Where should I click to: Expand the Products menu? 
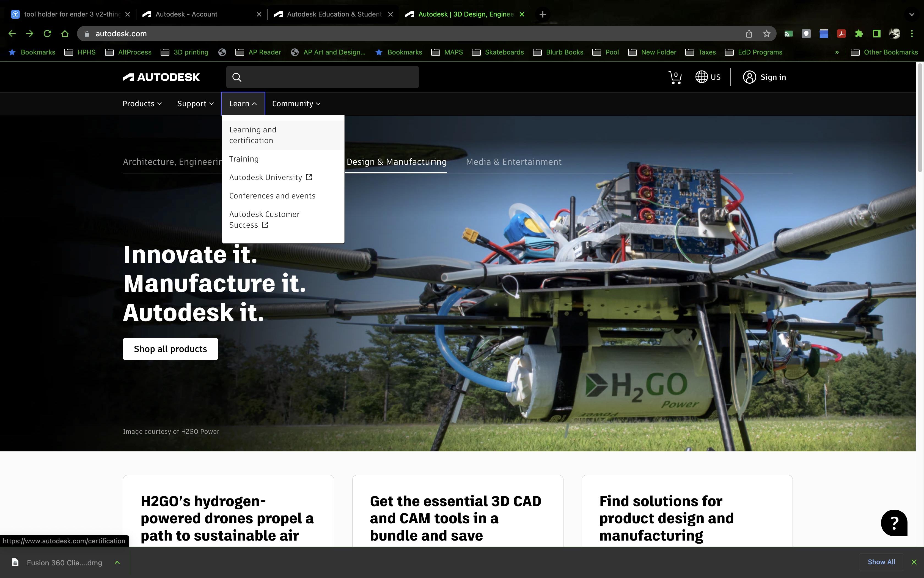click(x=142, y=103)
